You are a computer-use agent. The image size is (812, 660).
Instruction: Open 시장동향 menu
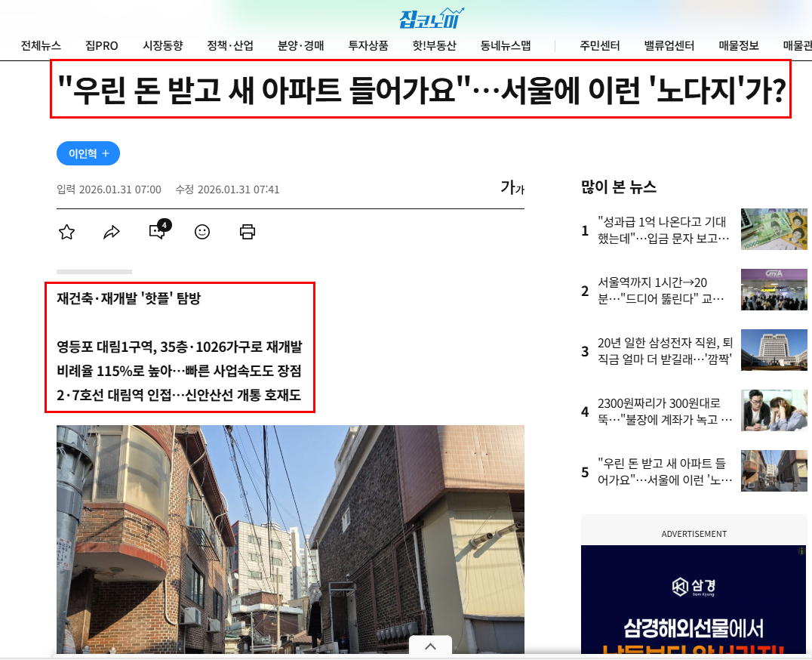(x=162, y=45)
